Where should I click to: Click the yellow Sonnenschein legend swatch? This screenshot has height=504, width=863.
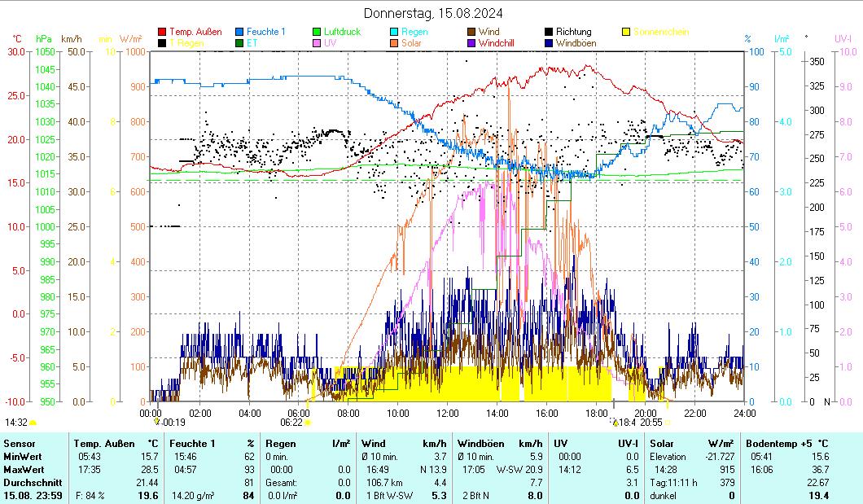[x=626, y=32]
